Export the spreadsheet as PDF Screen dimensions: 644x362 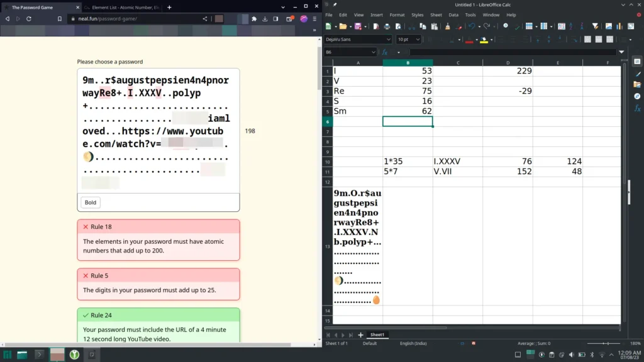pyautogui.click(x=376, y=26)
